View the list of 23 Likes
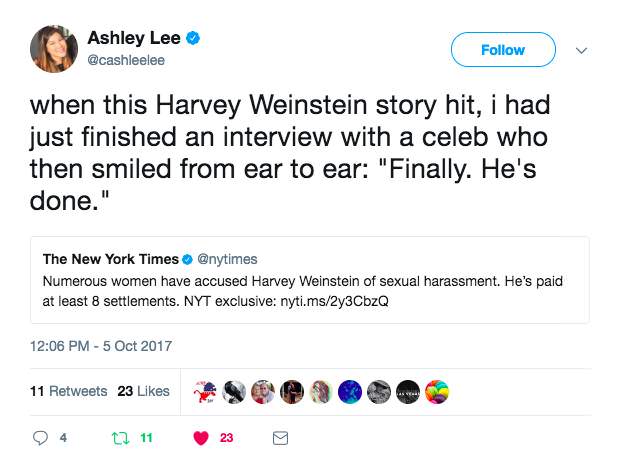This screenshot has height=468, width=620. coord(143,391)
